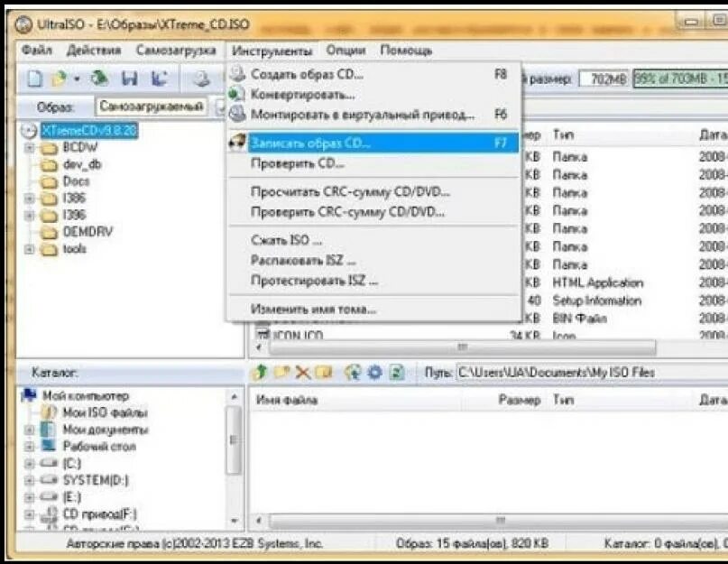Expand the BCDW folder node
Viewport: 728px width, 564px height.
pyautogui.click(x=29, y=148)
